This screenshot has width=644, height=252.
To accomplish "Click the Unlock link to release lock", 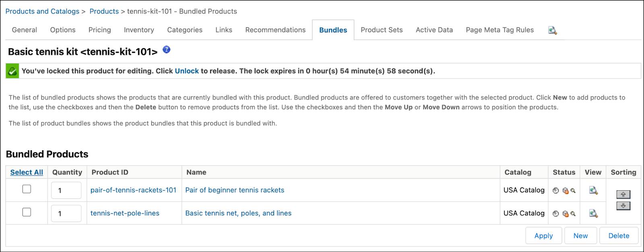I will click(x=187, y=71).
